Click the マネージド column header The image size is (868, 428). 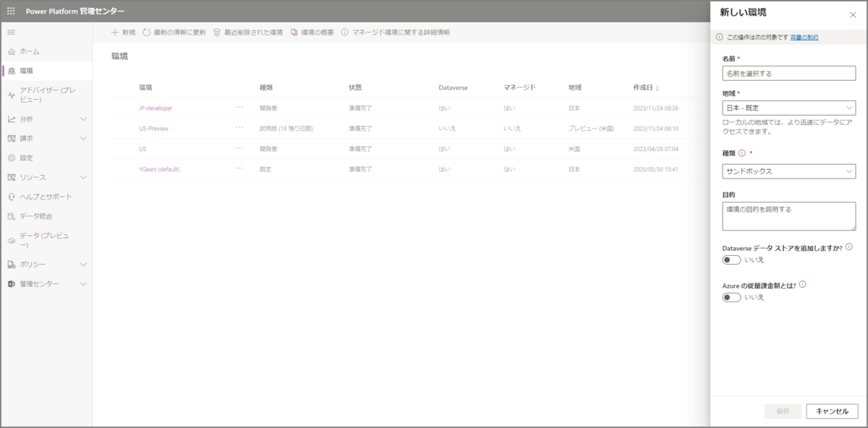519,87
